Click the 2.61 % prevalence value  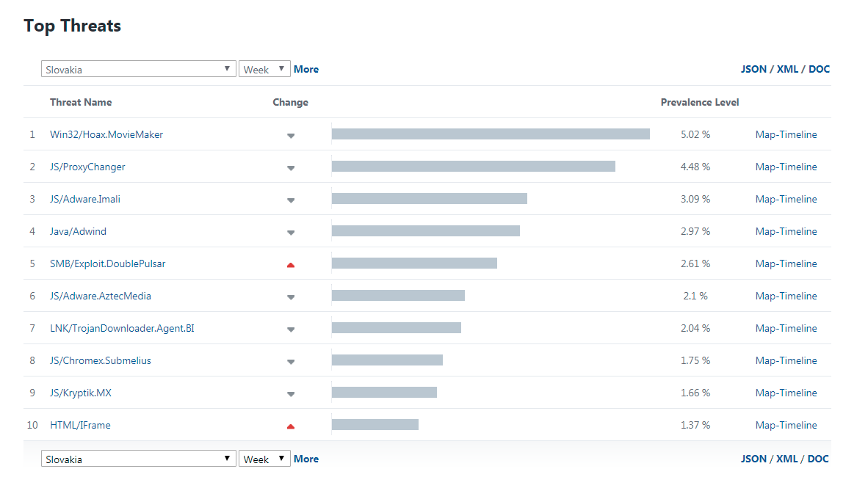pos(695,264)
